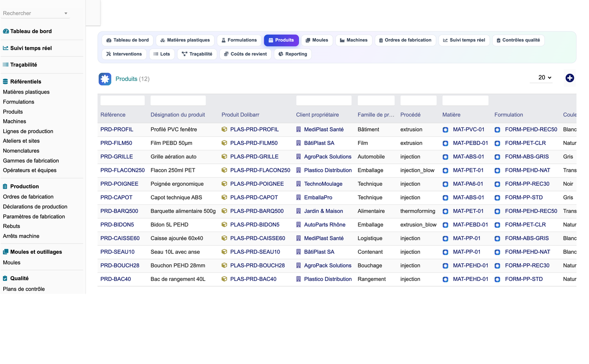Open Gammes de fabrication in the sidebar
The image size is (589, 364).
click(31, 161)
